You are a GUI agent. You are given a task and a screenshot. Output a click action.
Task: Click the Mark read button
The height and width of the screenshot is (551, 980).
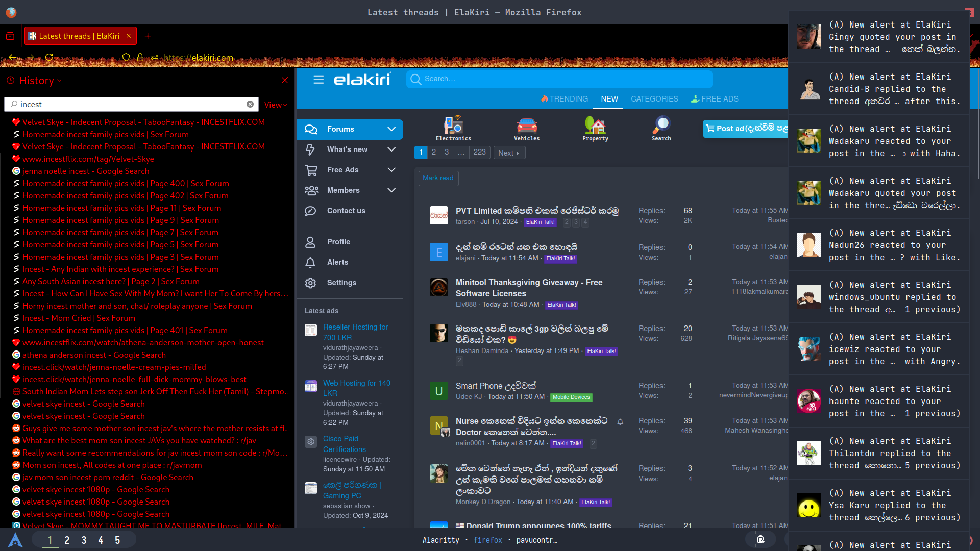(x=438, y=178)
